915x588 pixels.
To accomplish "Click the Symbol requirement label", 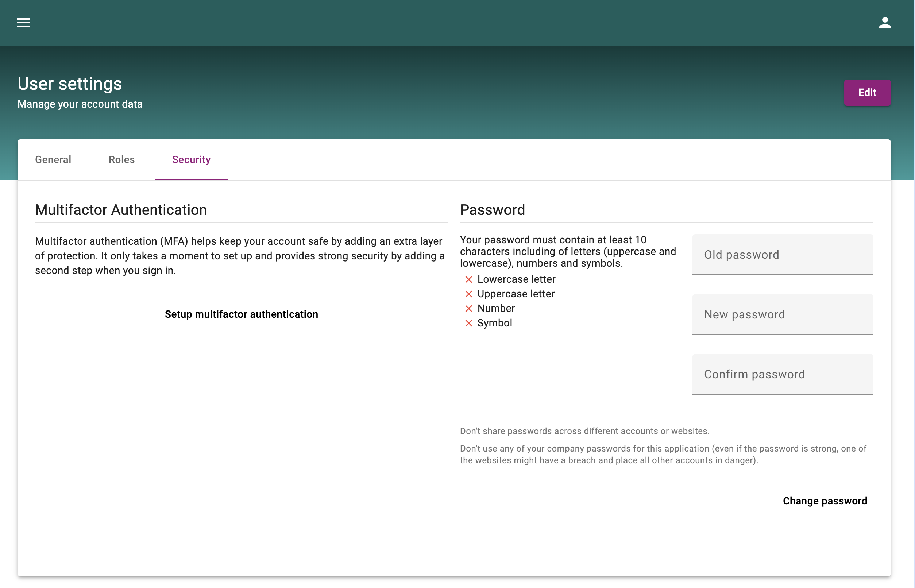I will coord(495,324).
